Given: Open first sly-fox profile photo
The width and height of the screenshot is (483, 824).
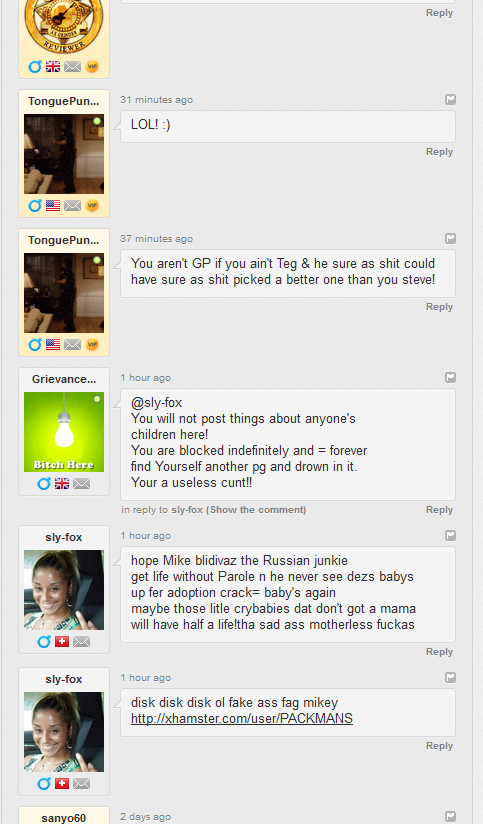Looking at the screenshot, I should pos(64,590).
